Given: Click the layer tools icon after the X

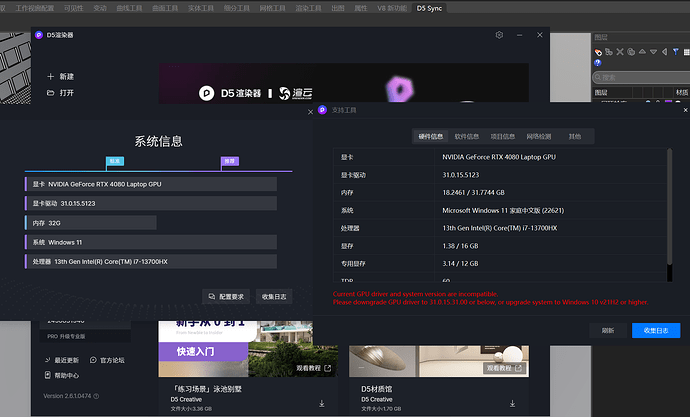Looking at the screenshot, I should (631, 52).
